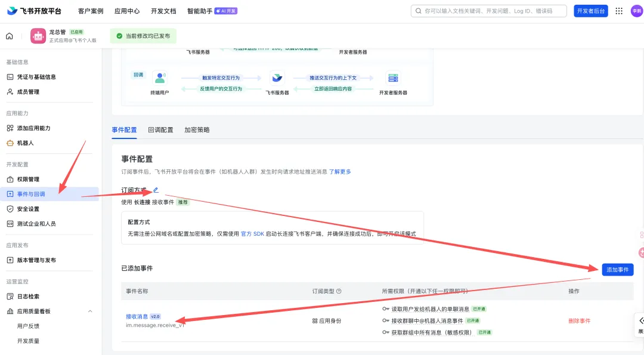
Task: Open 应用中心 top menu
Action: point(127,11)
